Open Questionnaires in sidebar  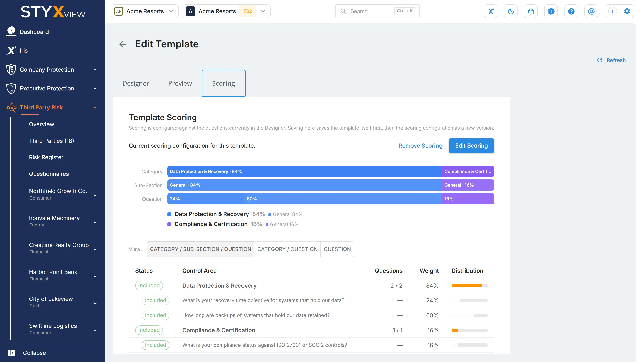point(49,174)
